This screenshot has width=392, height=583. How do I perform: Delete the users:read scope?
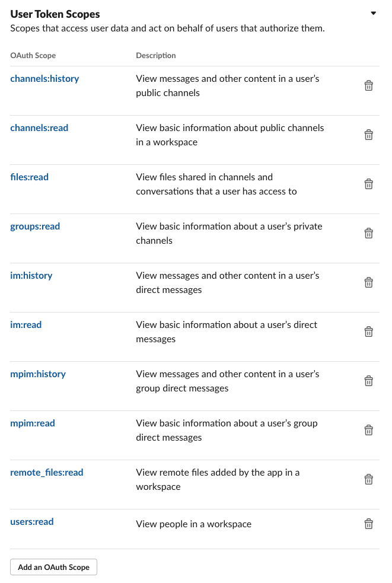[x=368, y=524]
